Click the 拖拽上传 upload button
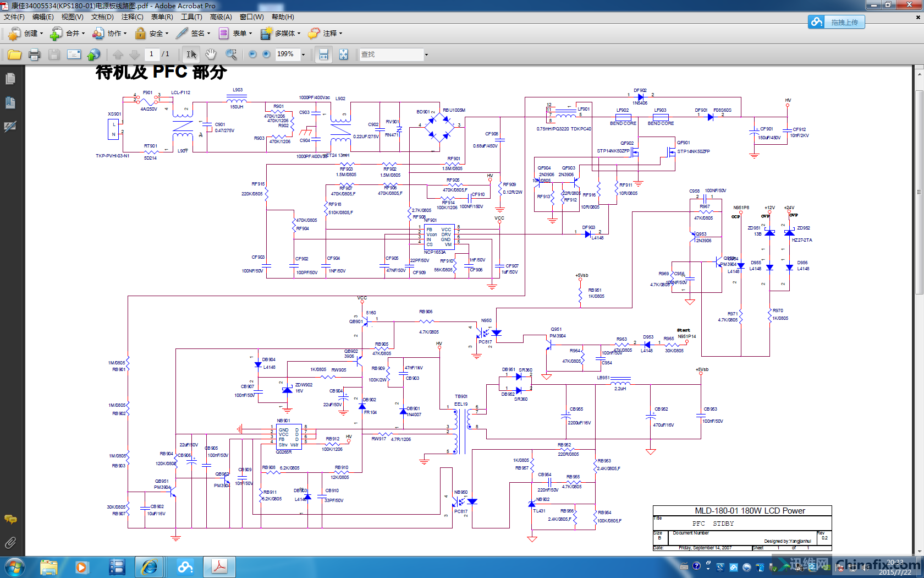This screenshot has height=578, width=924. pyautogui.click(x=837, y=22)
